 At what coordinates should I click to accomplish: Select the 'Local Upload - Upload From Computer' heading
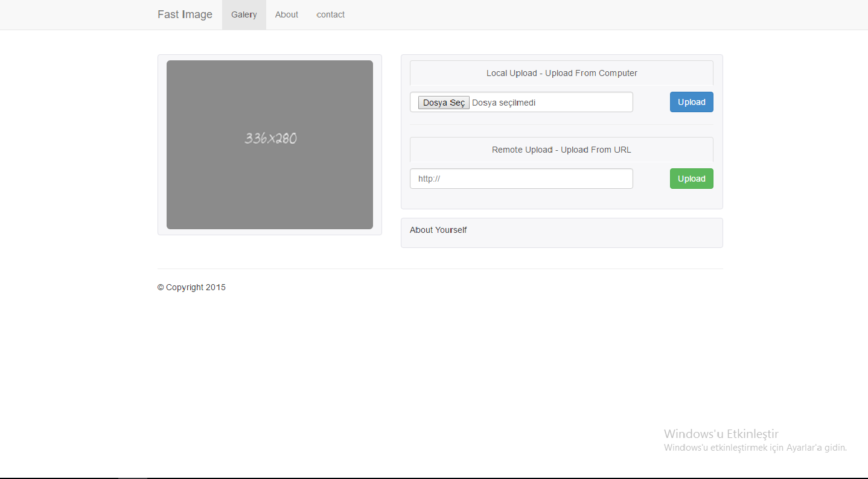tap(562, 73)
